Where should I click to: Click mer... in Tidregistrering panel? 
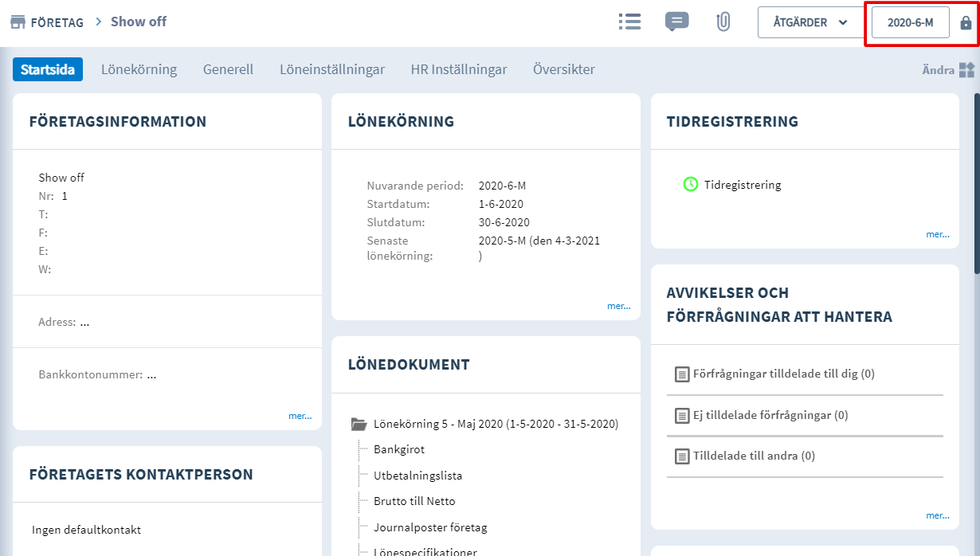(938, 234)
